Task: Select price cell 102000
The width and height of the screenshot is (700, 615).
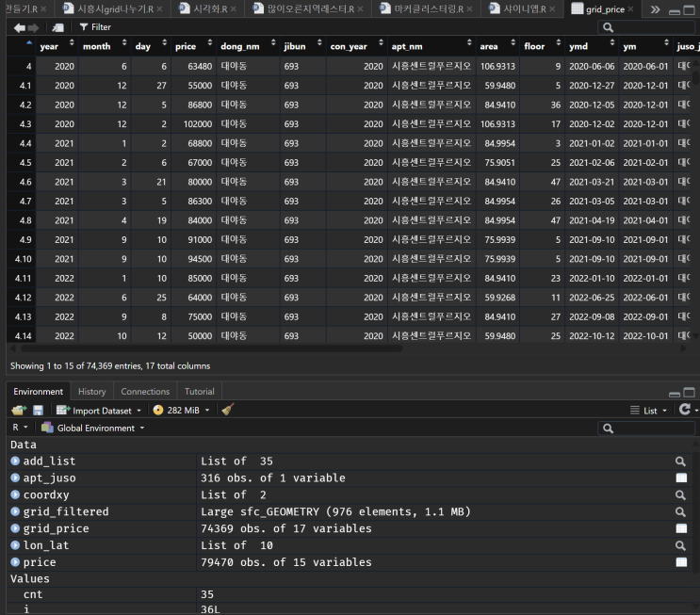Action: point(194,124)
